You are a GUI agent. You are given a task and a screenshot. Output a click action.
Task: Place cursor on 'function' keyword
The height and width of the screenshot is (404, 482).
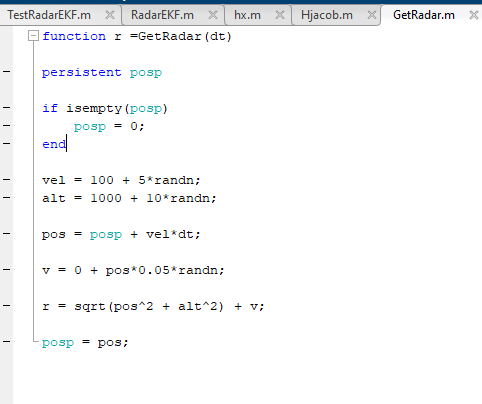pyautogui.click(x=74, y=36)
